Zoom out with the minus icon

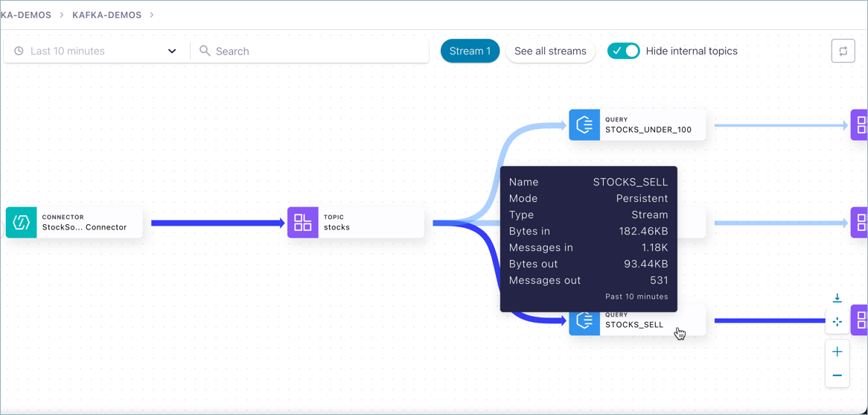(x=837, y=376)
